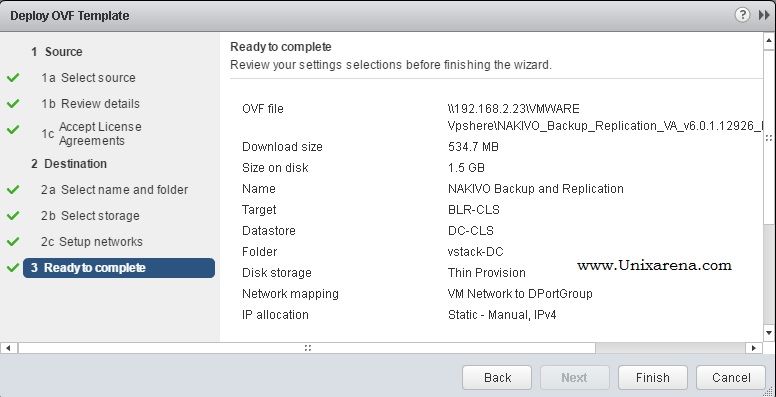Click green checkmark beside Select source

tap(13, 78)
